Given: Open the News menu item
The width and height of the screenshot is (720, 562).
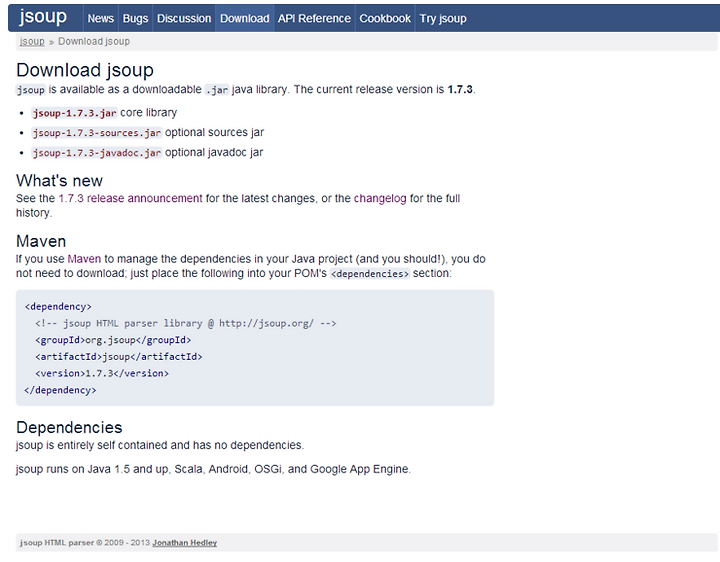Looking at the screenshot, I should 101,18.
